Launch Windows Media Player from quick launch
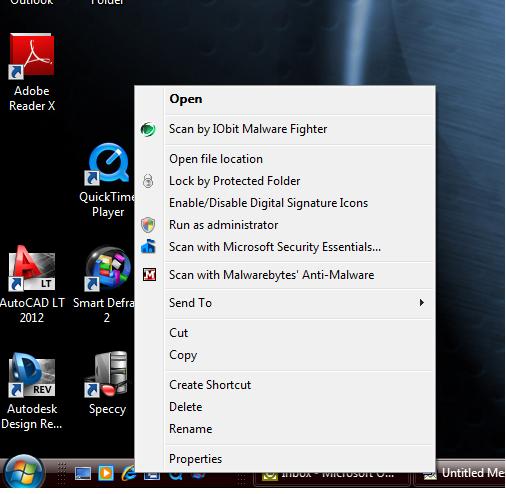 pyautogui.click(x=106, y=474)
